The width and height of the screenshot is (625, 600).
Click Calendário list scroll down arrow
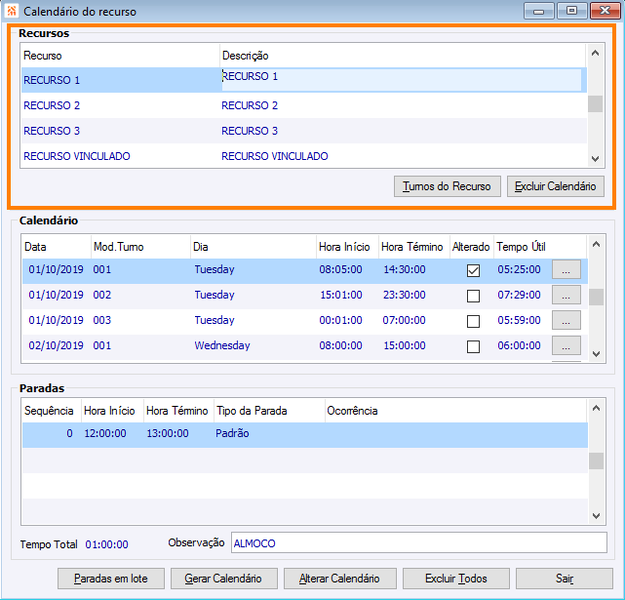coord(596,354)
